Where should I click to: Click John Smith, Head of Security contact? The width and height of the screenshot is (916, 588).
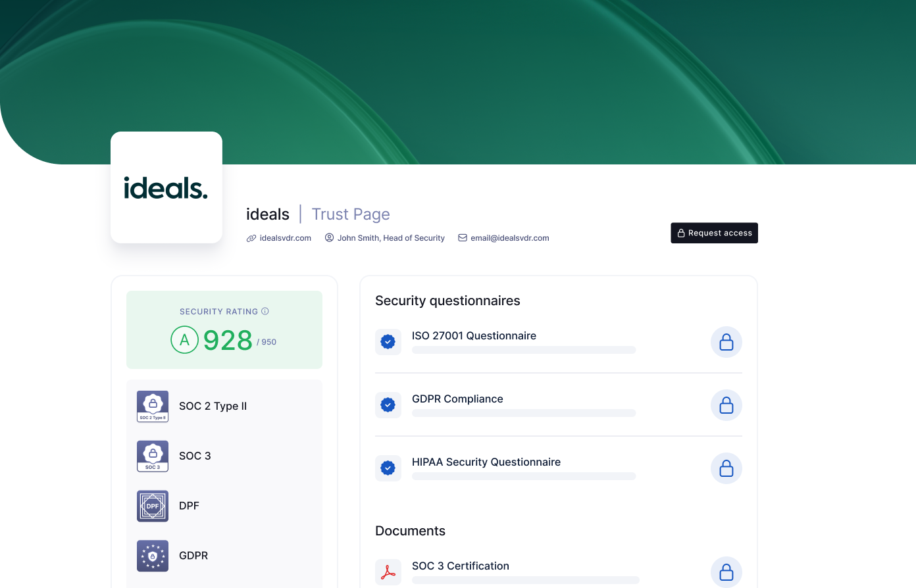(x=391, y=238)
